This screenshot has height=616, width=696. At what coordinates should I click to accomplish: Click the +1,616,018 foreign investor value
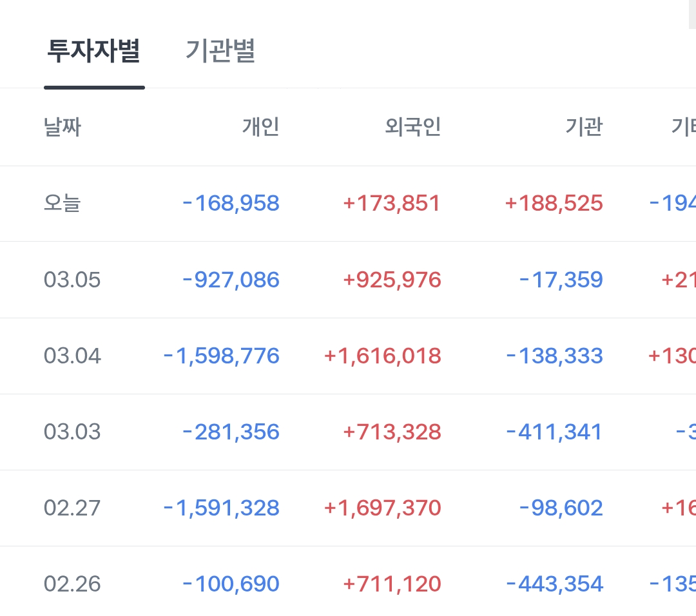(x=383, y=356)
